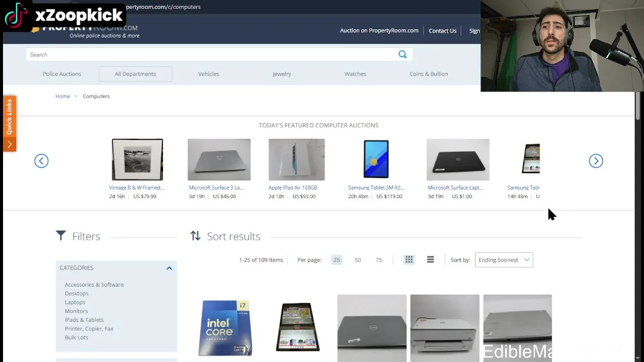Viewport: 644px width, 362px height.
Task: Open the Police Auctions menu
Action: [x=62, y=74]
